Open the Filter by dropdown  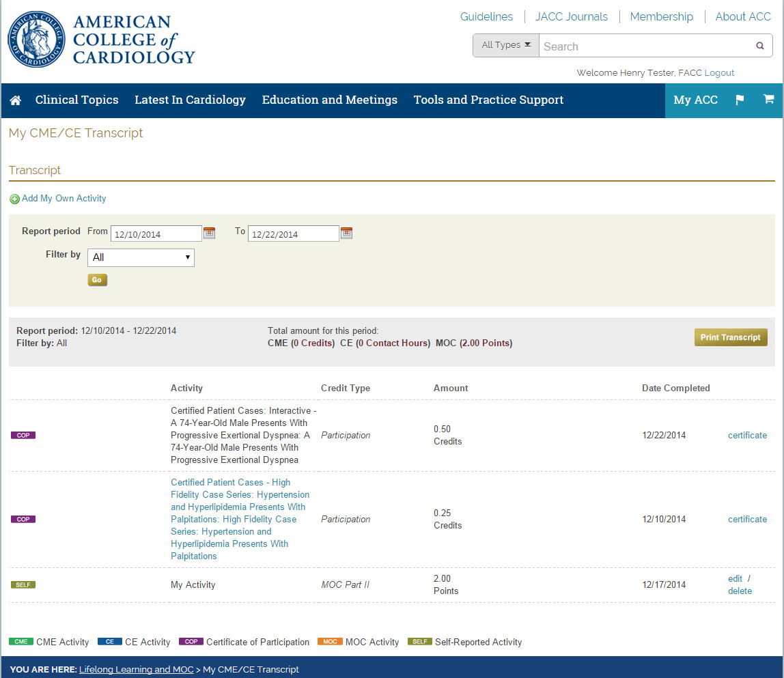point(141,257)
